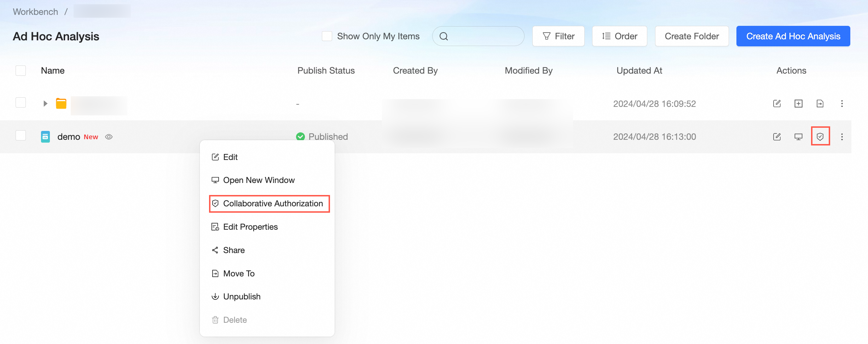Expand the folder row with the triangle arrow
Viewport: 868px width, 344px height.
click(x=45, y=104)
